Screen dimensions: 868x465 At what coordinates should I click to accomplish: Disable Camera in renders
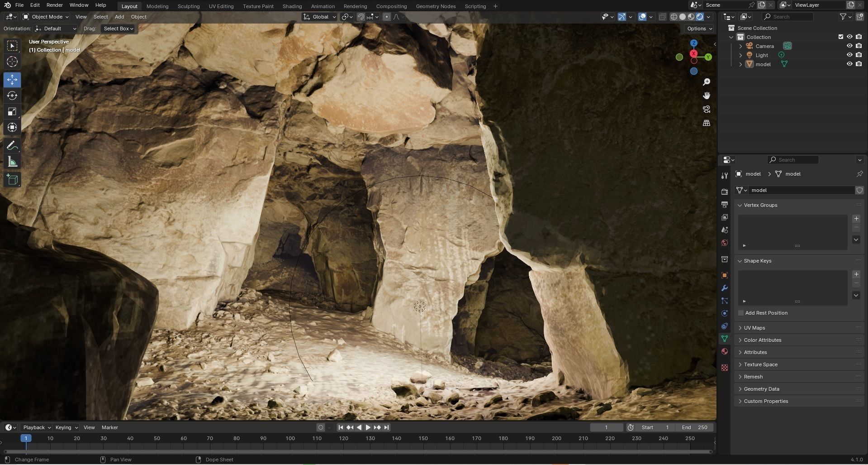coord(859,46)
